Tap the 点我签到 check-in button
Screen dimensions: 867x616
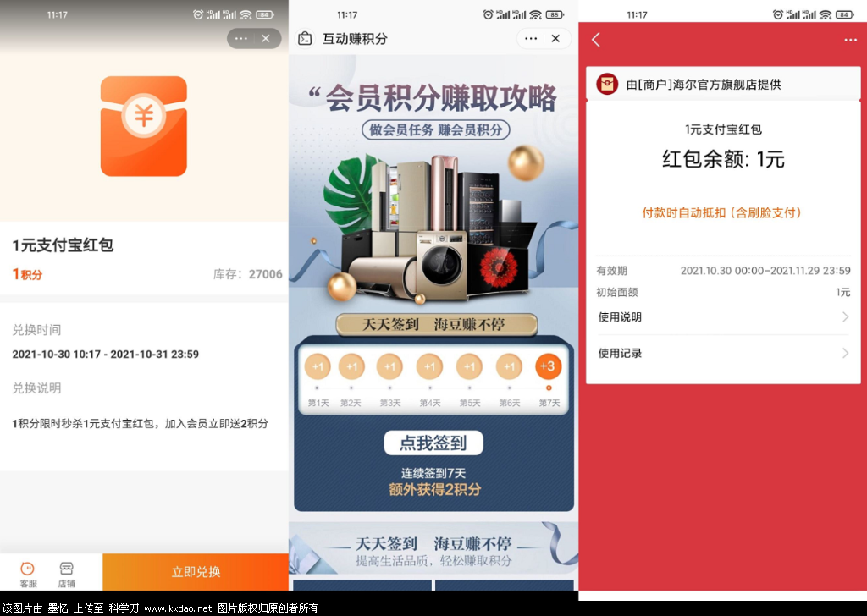(x=433, y=443)
